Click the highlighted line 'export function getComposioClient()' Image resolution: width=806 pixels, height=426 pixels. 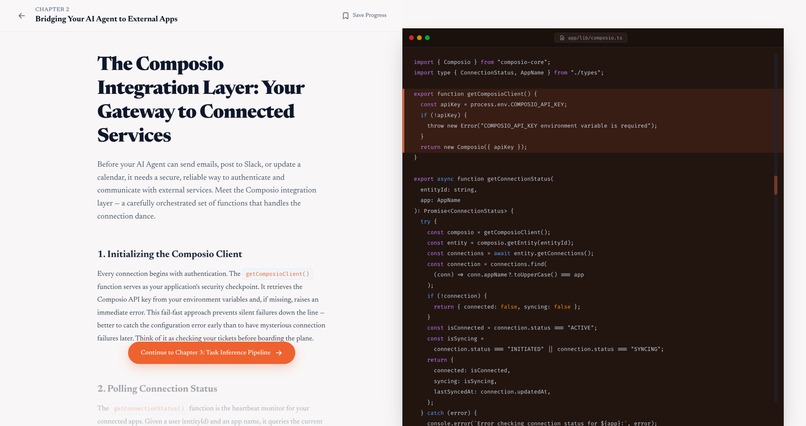pos(475,94)
